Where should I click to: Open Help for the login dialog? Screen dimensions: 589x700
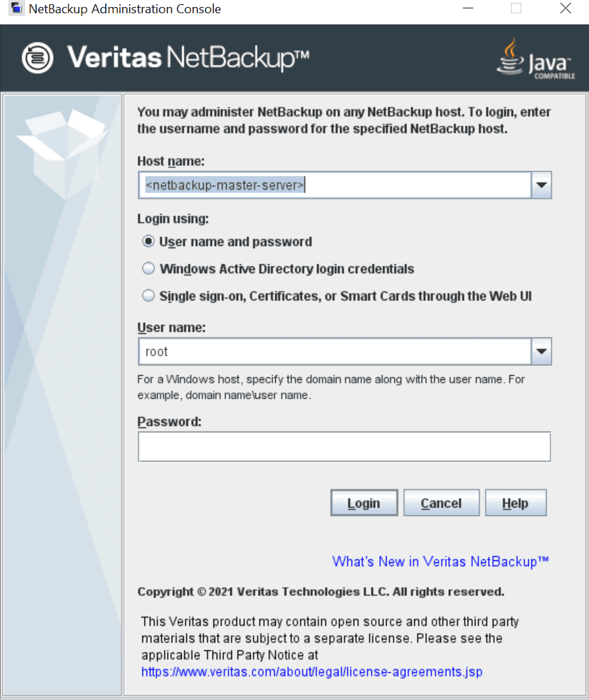tap(516, 502)
